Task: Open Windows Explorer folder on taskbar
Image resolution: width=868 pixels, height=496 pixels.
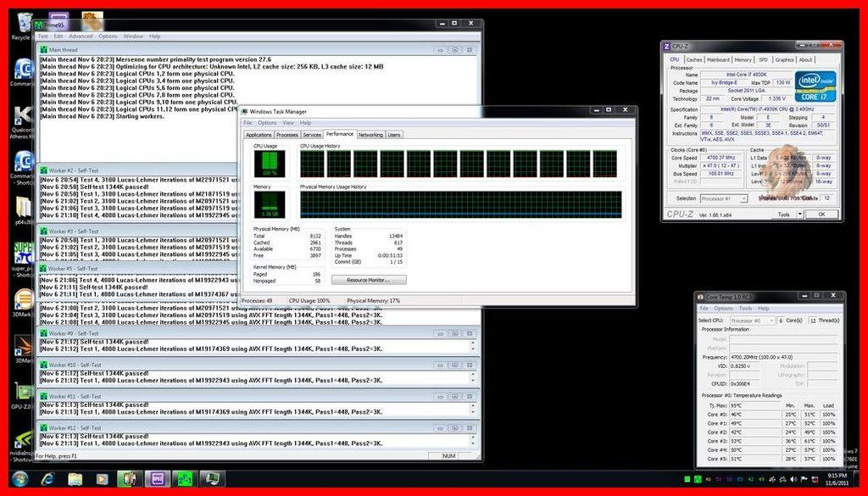Action: click(75, 478)
